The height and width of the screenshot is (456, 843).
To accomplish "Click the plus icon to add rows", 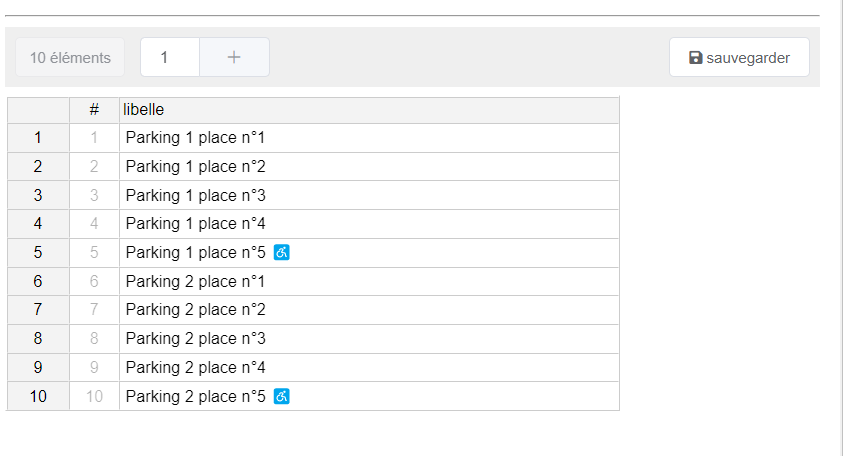I will [x=234, y=57].
